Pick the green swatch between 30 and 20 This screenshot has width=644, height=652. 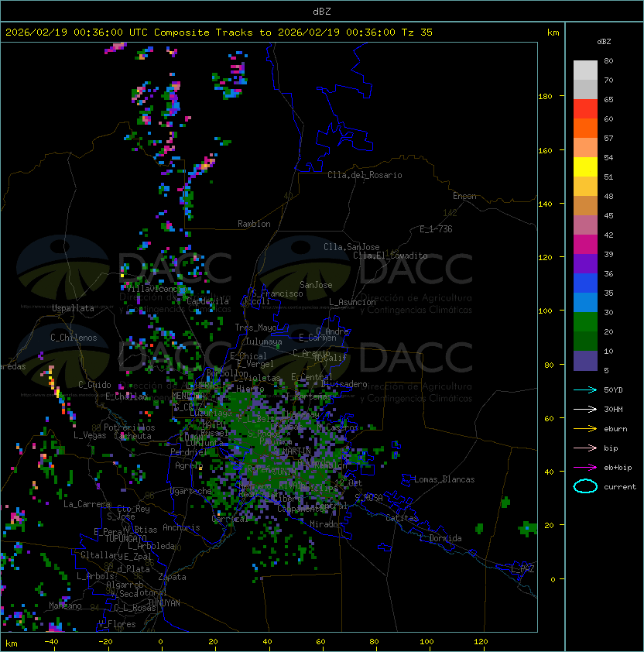click(585, 321)
